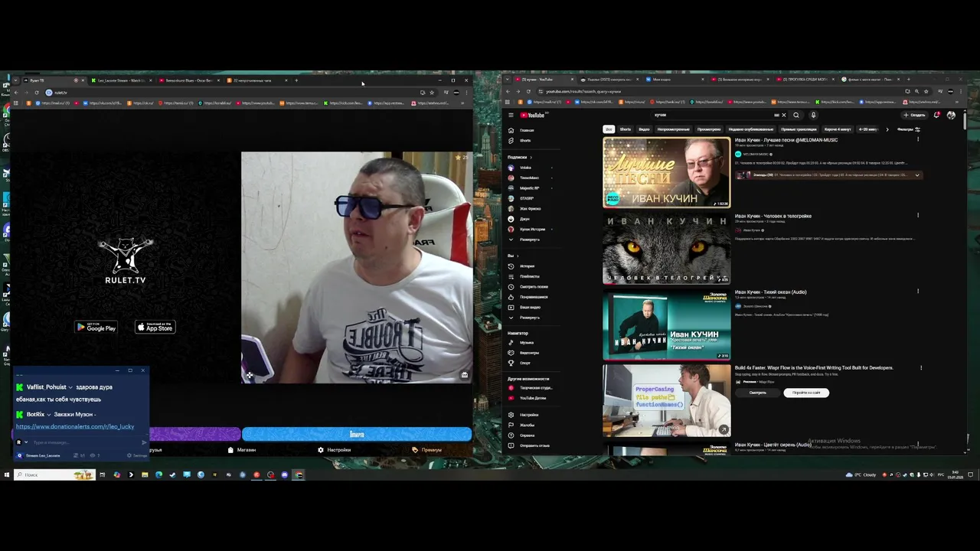980x551 pixels.
Task: Select the Просмотрено filter chip
Action: (709, 129)
